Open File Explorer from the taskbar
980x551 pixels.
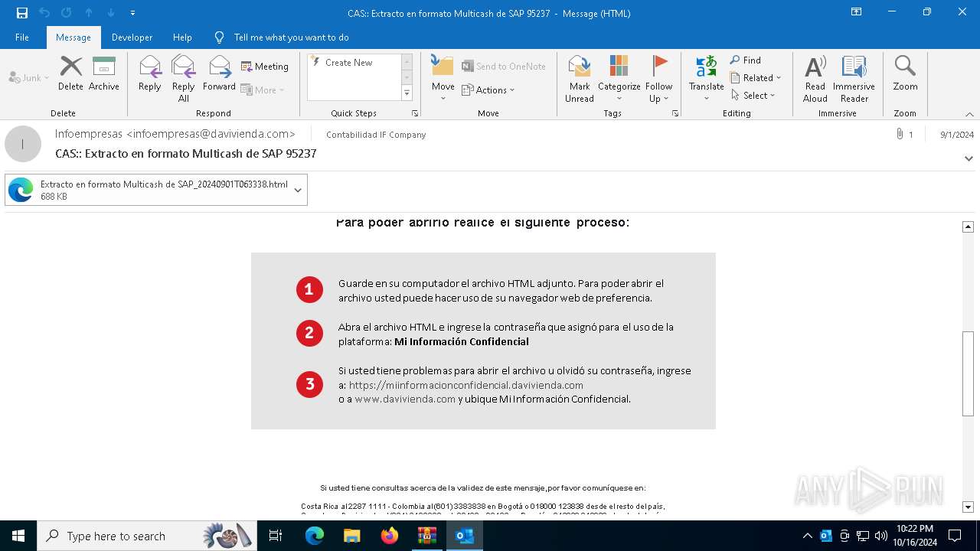pos(352,536)
